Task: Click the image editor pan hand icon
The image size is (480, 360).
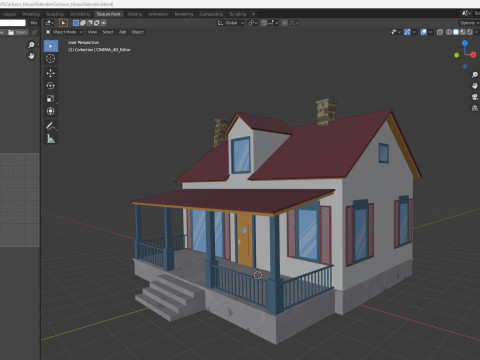Action: click(31, 56)
